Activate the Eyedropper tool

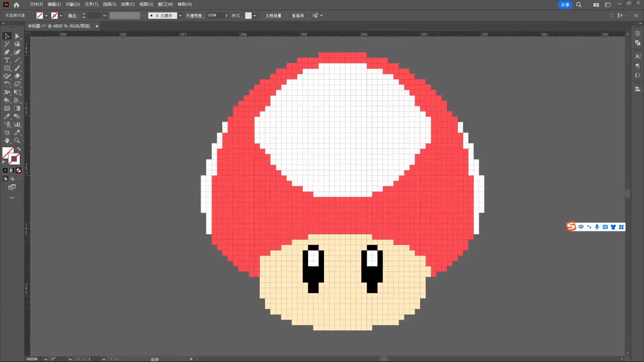7,117
